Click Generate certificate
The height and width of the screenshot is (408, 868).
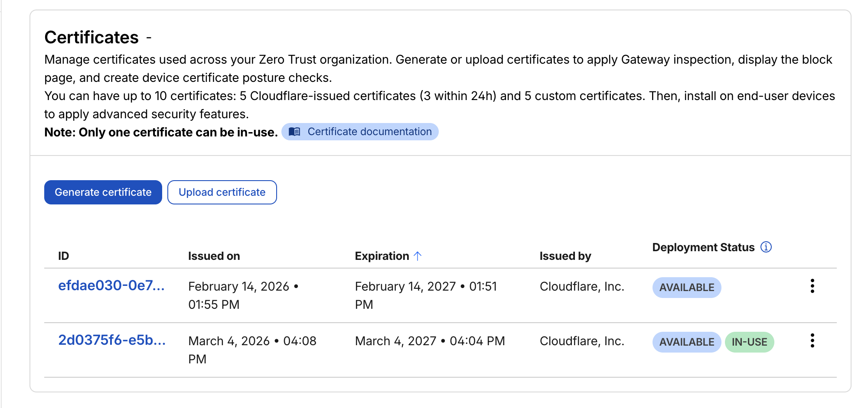coord(103,192)
